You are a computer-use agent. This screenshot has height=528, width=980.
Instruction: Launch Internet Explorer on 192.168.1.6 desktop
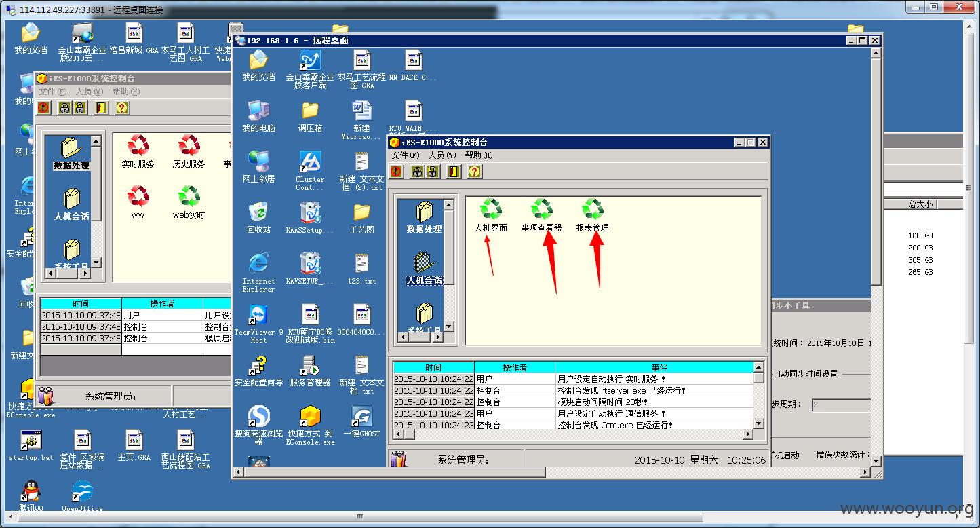click(x=258, y=273)
